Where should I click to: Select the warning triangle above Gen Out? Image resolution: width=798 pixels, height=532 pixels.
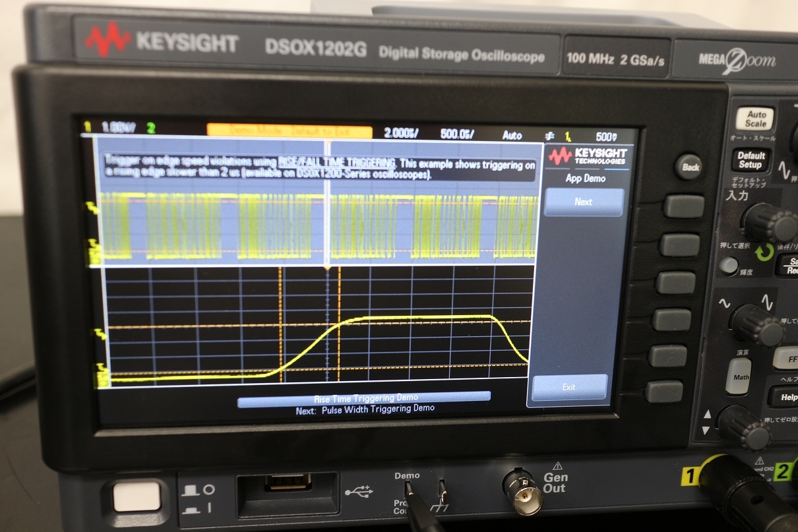point(557,465)
